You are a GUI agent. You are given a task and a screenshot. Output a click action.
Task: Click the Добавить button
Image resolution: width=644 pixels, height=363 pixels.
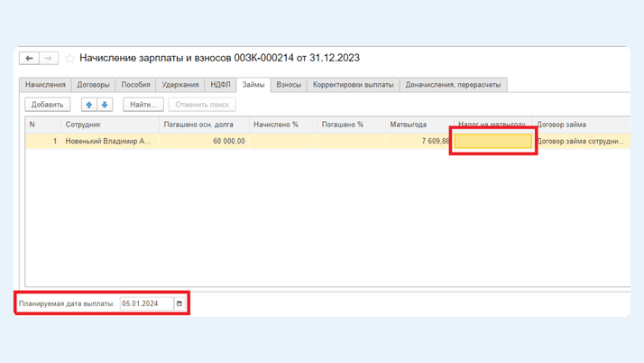tap(47, 105)
